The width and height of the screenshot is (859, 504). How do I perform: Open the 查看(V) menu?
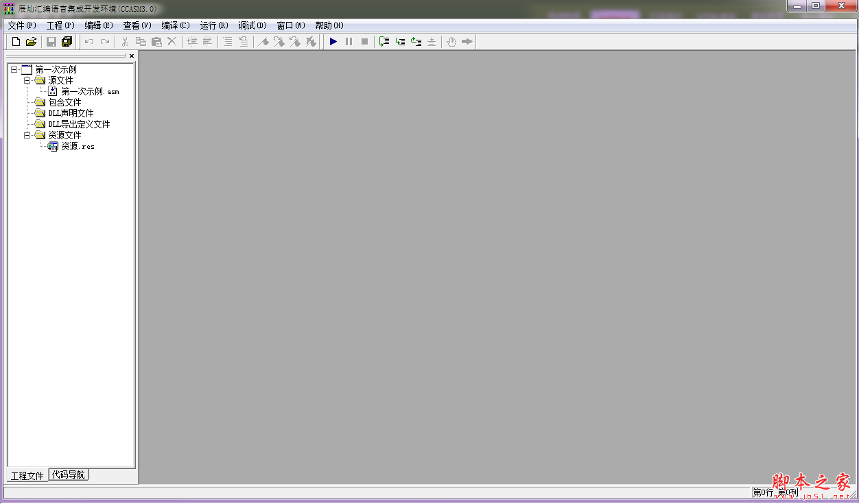(137, 25)
